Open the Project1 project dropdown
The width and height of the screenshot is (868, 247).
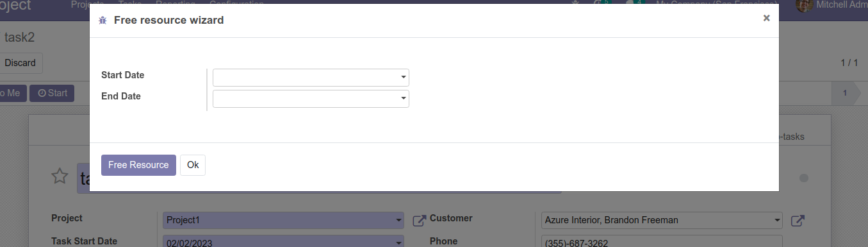[x=283, y=220]
